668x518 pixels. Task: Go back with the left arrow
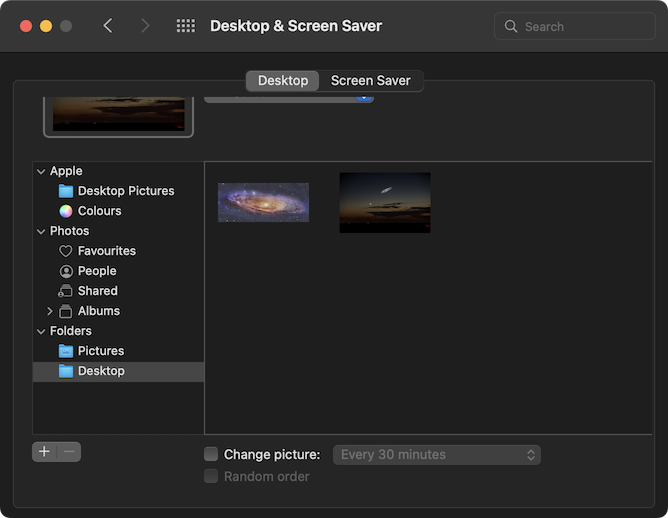click(108, 26)
